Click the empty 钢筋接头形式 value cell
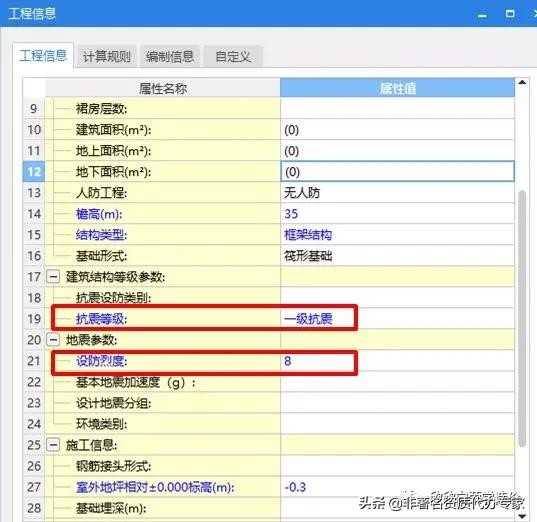This screenshot has width=537, height=522. (398, 466)
